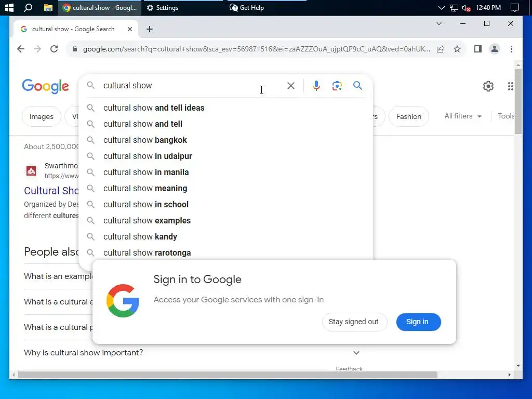The width and height of the screenshot is (532, 399).
Task: Start voice search microphone
Action: click(x=316, y=86)
